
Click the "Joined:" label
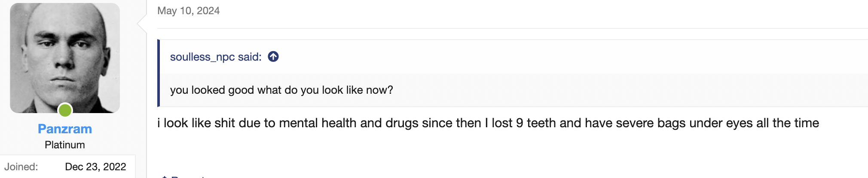click(x=21, y=167)
